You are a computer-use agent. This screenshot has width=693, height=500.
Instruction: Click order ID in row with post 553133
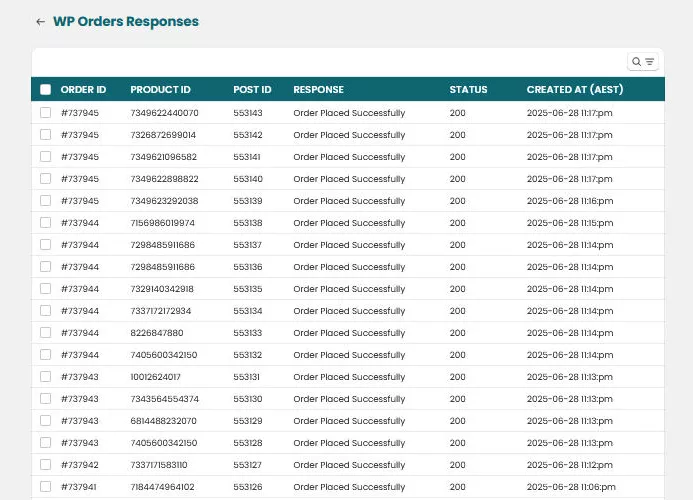[x=80, y=333]
